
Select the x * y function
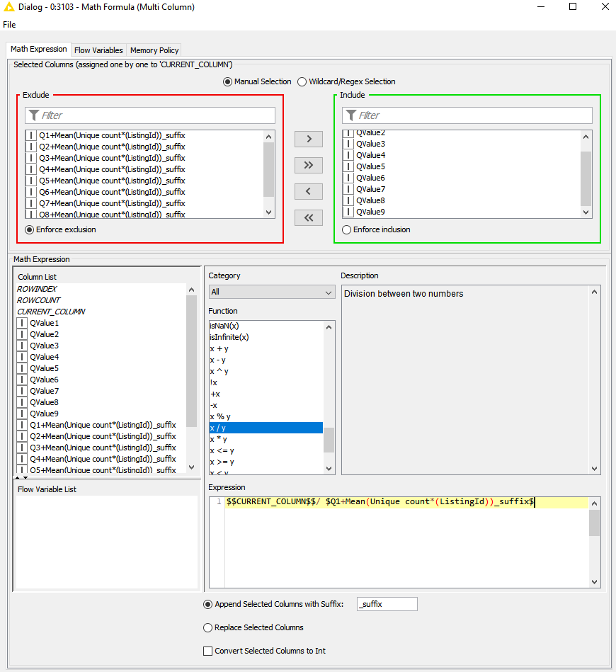tap(219, 439)
